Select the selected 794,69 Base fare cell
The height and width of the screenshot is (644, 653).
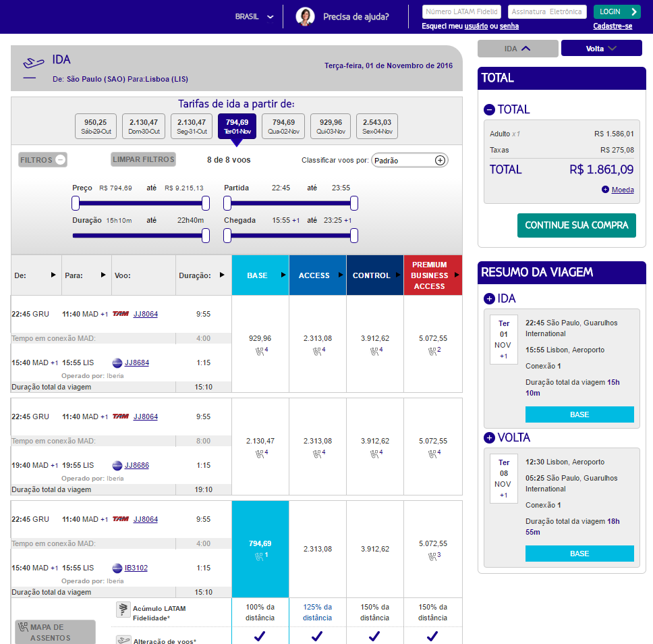pyautogui.click(x=260, y=549)
